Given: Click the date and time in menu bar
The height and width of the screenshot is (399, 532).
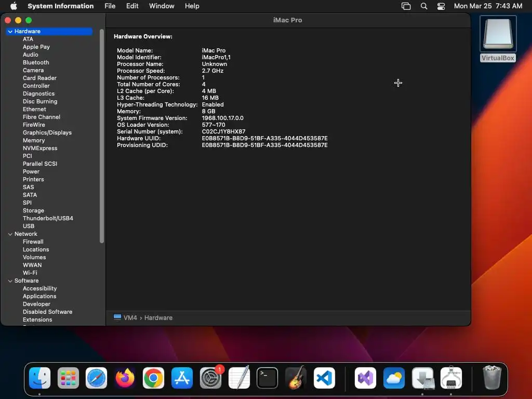Looking at the screenshot, I should click(x=488, y=6).
